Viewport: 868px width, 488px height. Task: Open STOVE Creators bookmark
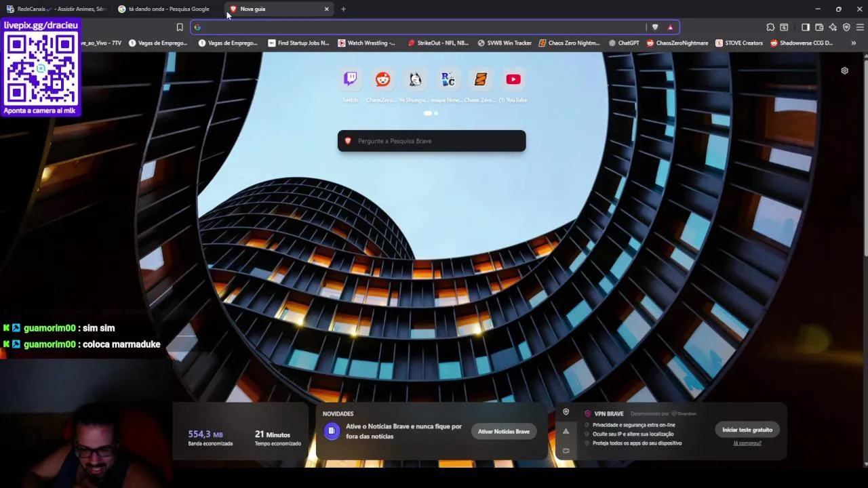739,43
